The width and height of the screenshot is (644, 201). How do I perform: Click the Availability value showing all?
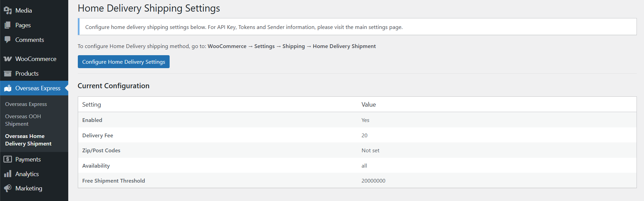point(364,166)
